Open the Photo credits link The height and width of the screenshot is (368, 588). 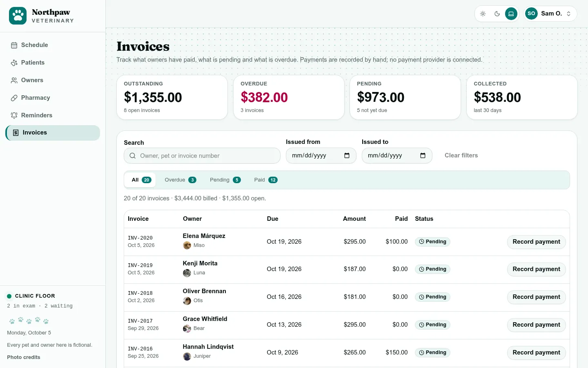click(24, 357)
